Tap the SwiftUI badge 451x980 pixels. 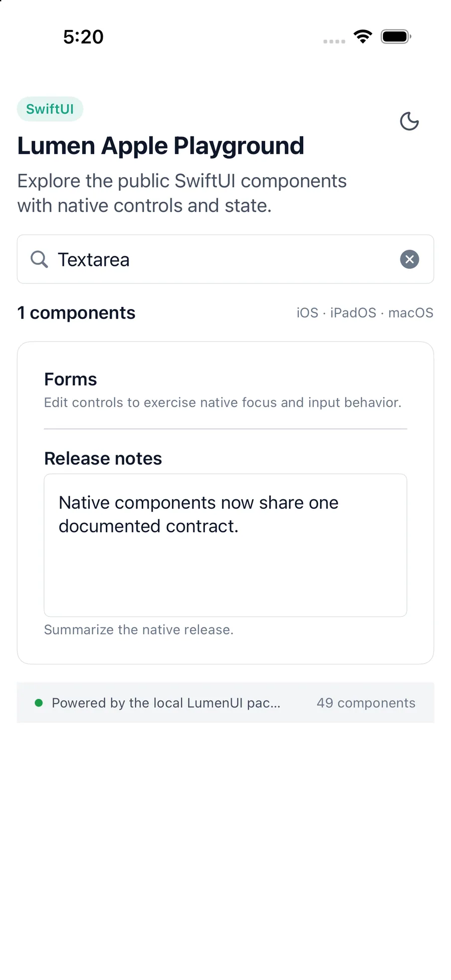coord(50,109)
